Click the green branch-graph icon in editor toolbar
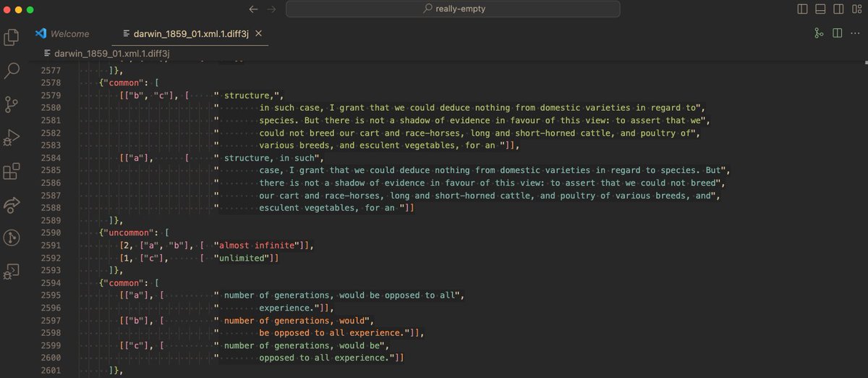The image size is (868, 378). (x=819, y=33)
